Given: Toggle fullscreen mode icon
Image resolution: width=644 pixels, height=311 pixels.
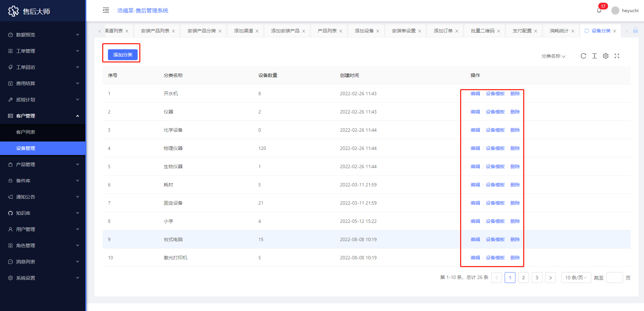Looking at the screenshot, I should (x=617, y=56).
